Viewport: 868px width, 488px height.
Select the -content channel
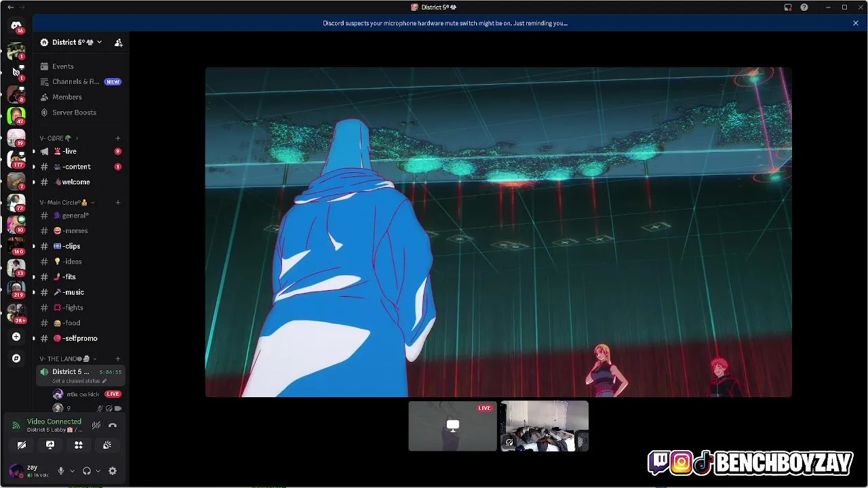click(x=81, y=167)
